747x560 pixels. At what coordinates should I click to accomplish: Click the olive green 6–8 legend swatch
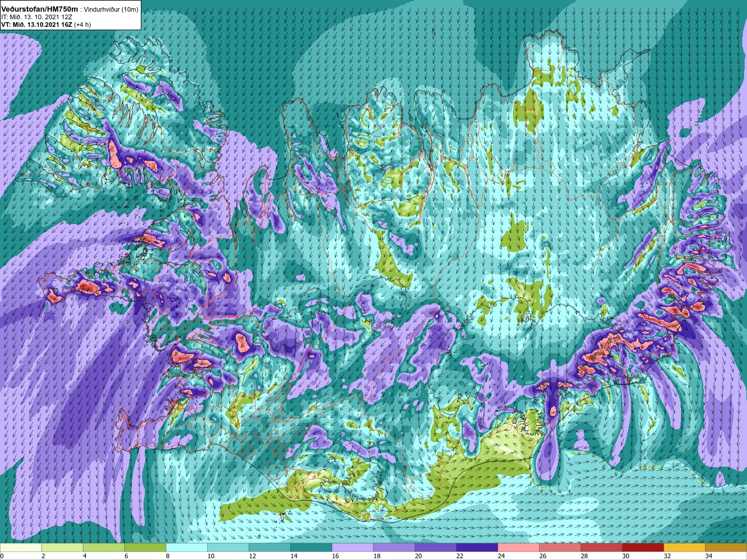[145, 548]
